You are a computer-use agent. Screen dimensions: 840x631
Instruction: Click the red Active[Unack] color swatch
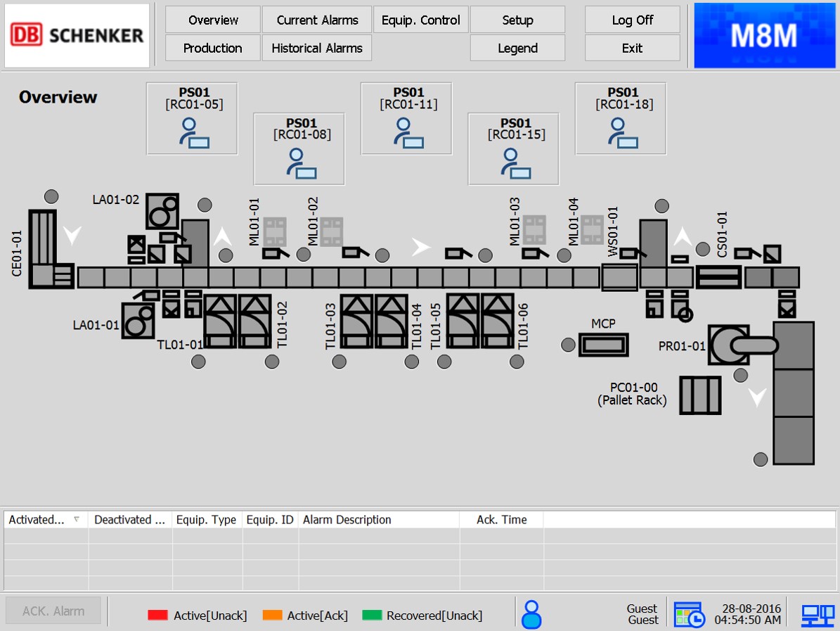click(x=157, y=616)
